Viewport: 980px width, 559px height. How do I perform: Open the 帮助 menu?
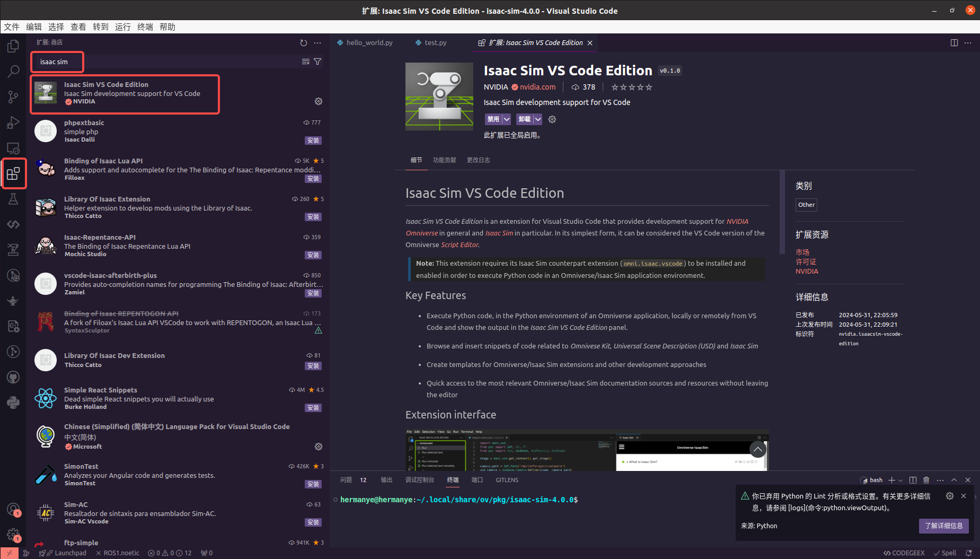[167, 27]
